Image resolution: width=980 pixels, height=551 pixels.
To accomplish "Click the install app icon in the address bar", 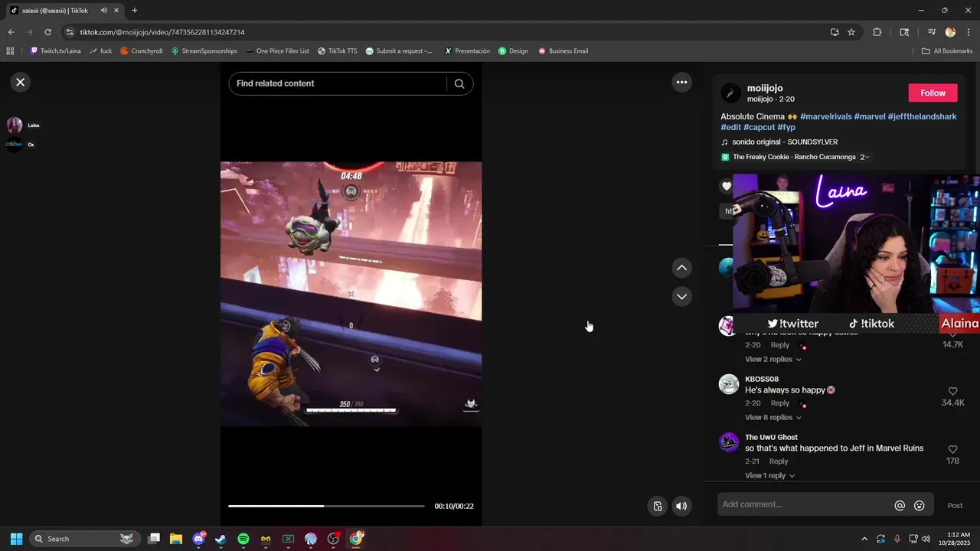I will point(835,32).
